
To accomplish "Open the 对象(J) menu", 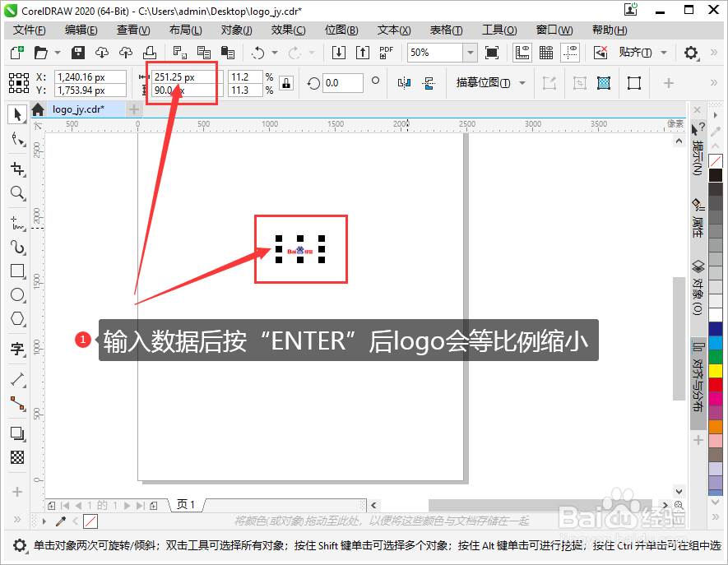I will tap(237, 30).
